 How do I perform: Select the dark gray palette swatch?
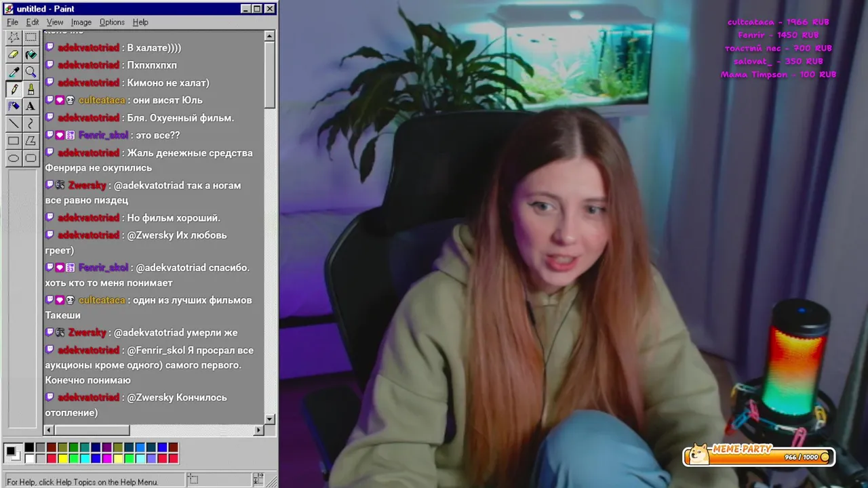pyautogui.click(x=41, y=447)
